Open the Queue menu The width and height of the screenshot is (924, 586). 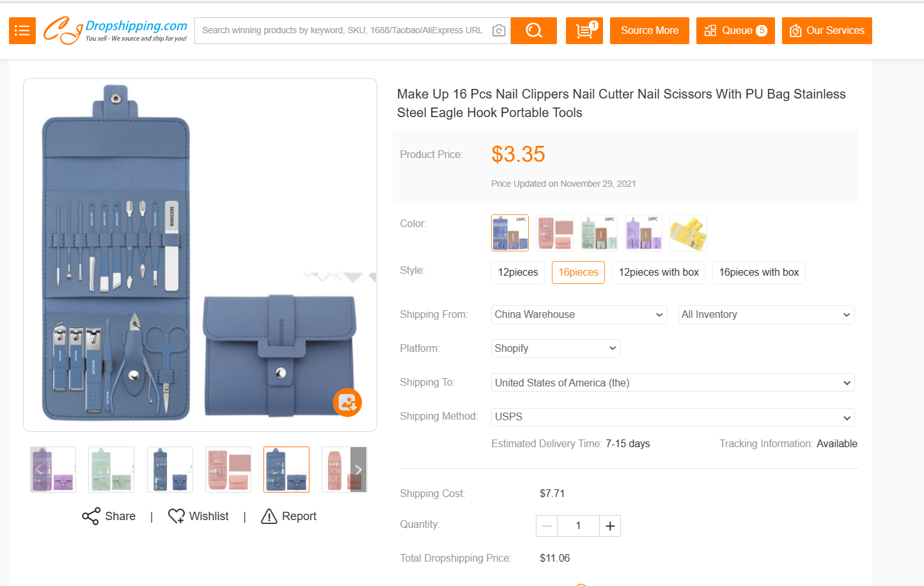click(735, 31)
